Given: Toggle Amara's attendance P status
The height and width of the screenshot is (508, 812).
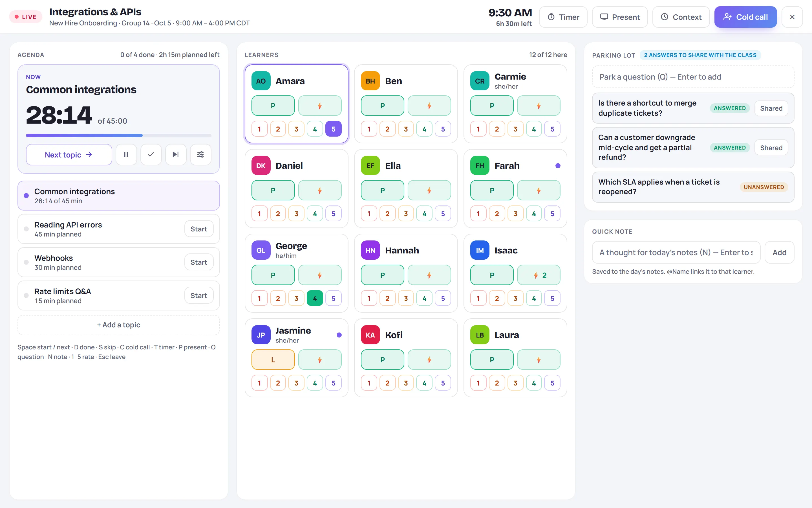Looking at the screenshot, I should coord(273,106).
